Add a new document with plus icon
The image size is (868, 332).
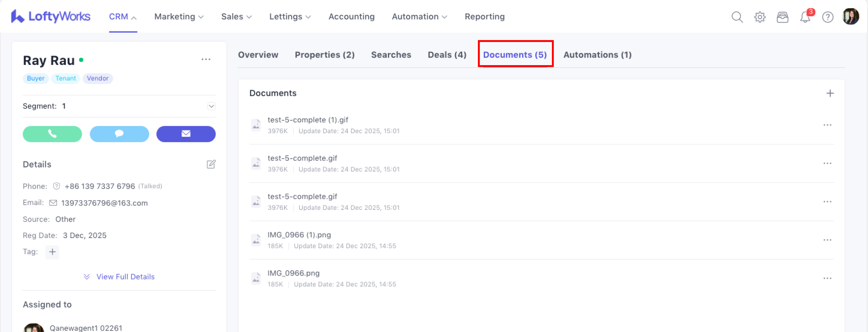pos(830,93)
